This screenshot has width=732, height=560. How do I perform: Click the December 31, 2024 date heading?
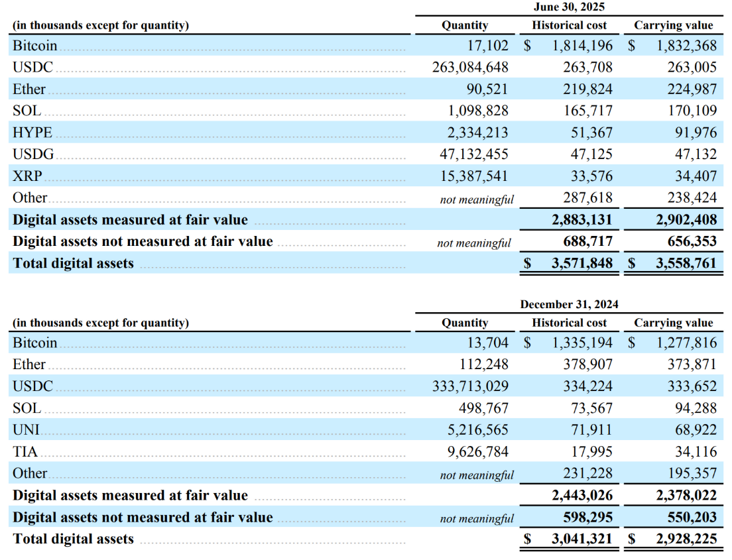coord(569,304)
